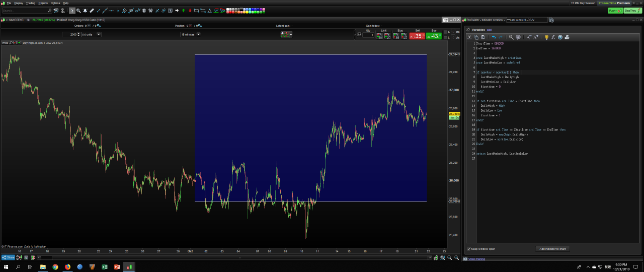
Task: Expand the HANGSENG instrument dropdown arrow
Action: click(x=7, y=20)
